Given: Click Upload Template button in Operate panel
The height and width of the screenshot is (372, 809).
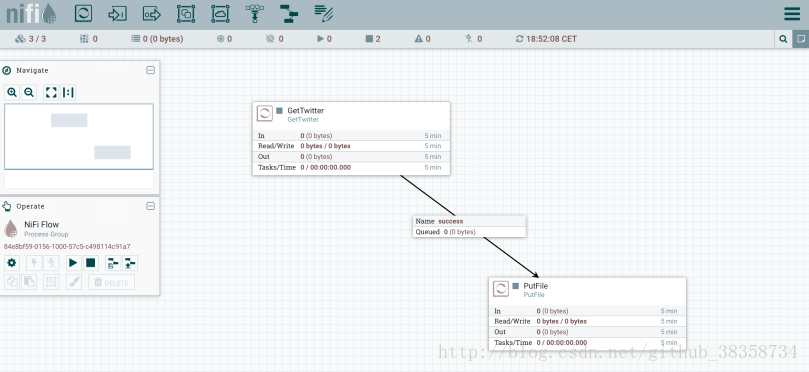Looking at the screenshot, I should (130, 263).
